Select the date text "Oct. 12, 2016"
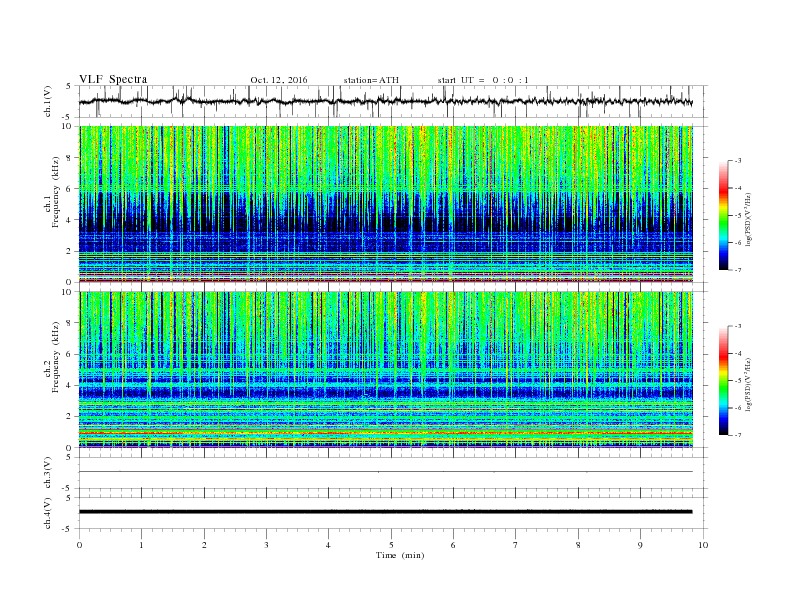 tap(279, 80)
